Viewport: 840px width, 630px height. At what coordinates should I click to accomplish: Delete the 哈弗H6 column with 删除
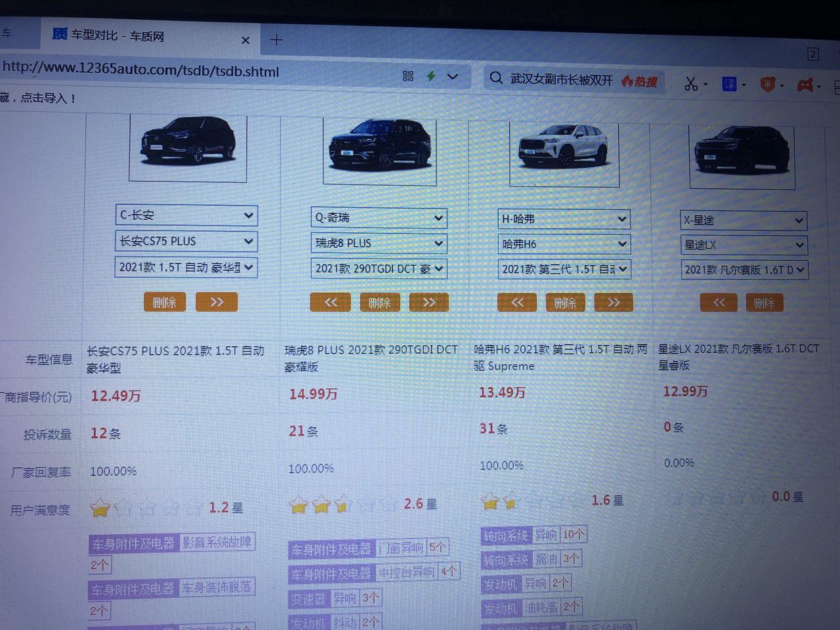[565, 303]
